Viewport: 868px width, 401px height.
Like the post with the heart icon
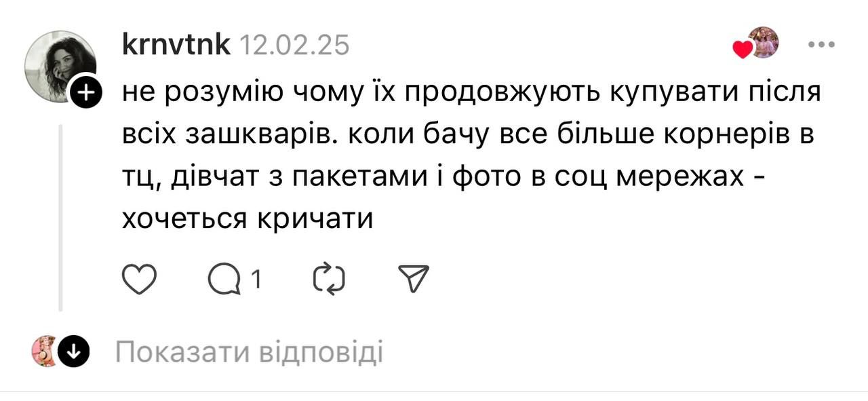[x=139, y=280]
